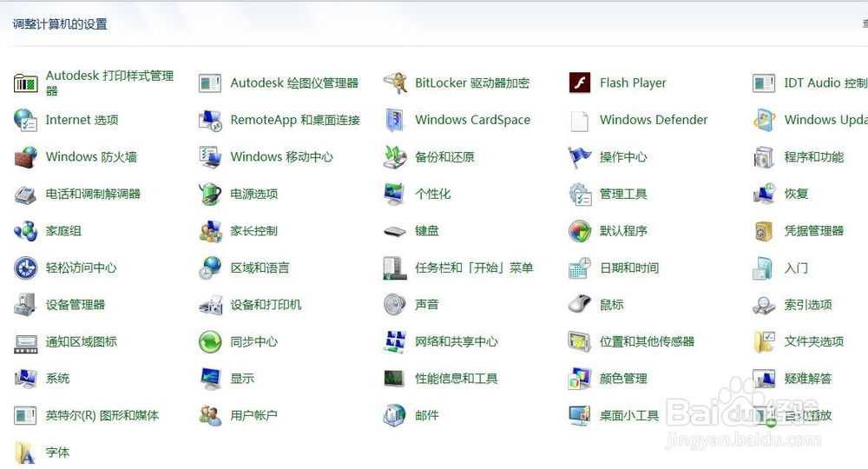The width and height of the screenshot is (868, 469).
Task: Click the 网络和共享中心 icon
Action: 395,342
